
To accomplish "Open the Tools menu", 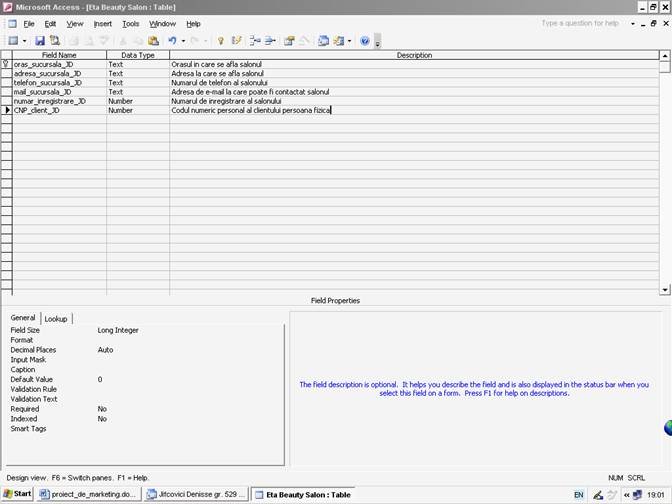I will 130,24.
